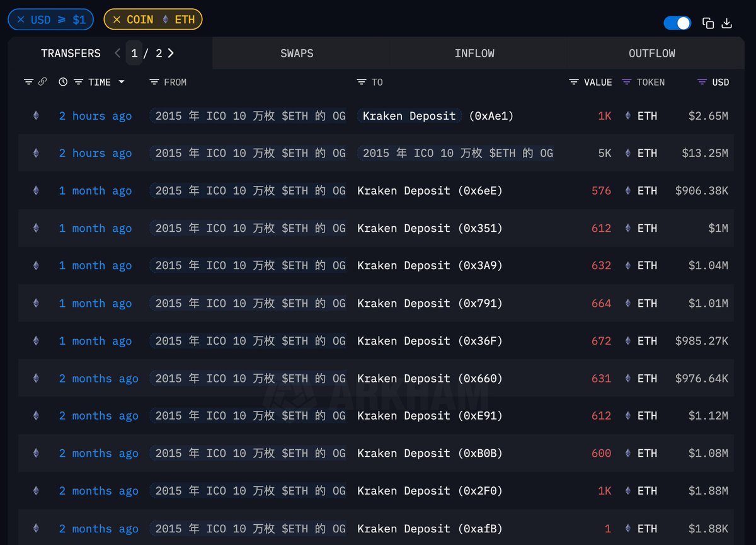Open FROM entity in the 0xafB row
The height and width of the screenshot is (545, 756).
248,529
